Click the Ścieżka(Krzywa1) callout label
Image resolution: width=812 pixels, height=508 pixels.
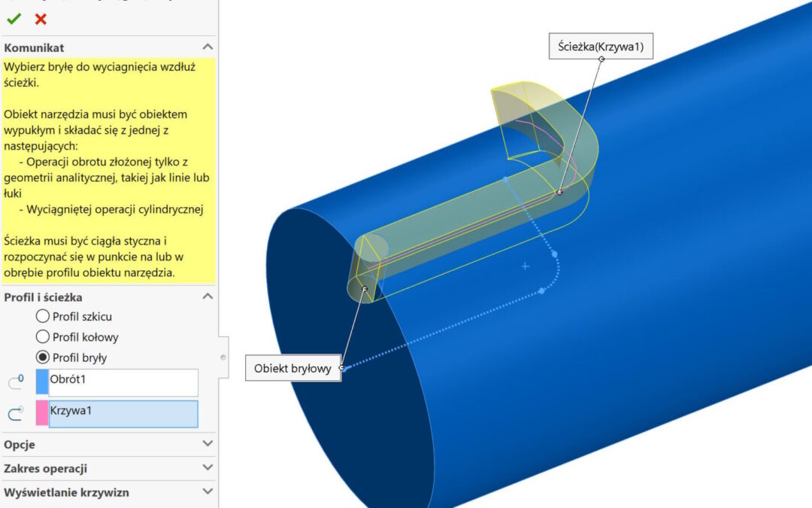point(601,47)
